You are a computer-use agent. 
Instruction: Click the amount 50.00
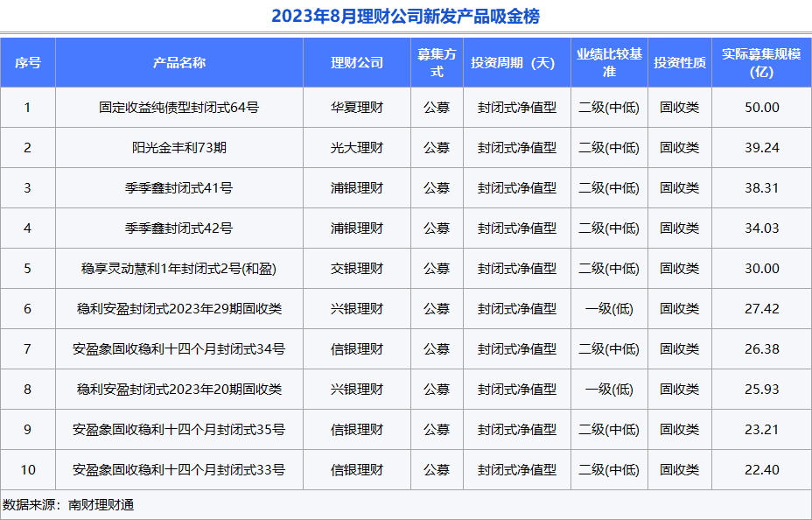point(762,107)
